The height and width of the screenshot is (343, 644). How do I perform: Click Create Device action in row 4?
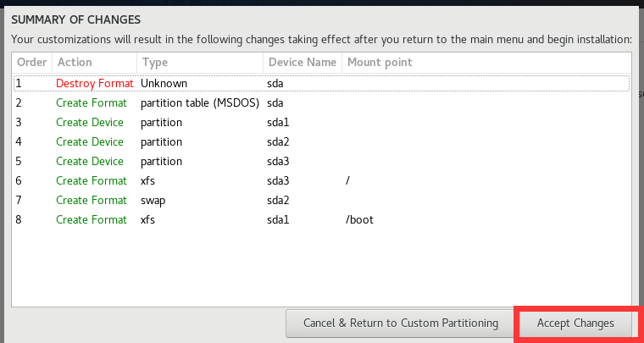click(x=90, y=142)
